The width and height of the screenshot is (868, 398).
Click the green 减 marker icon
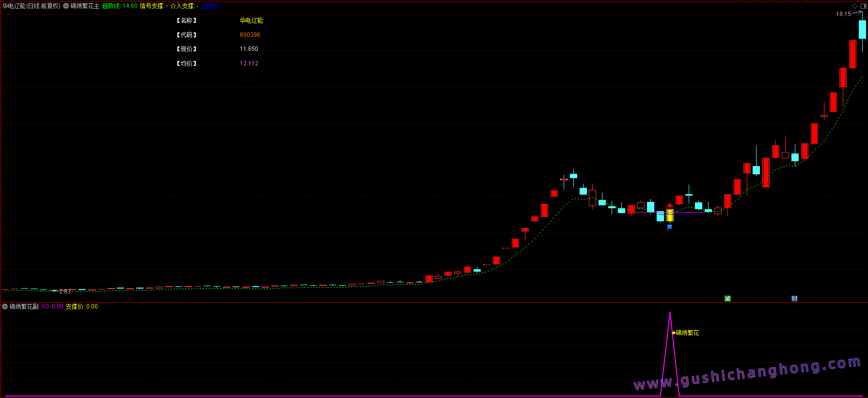pos(727,298)
